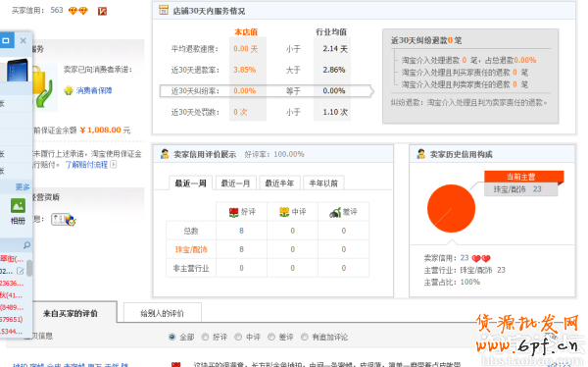Click the blue window icon at panel top
The height and width of the screenshot is (367, 588).
pos(6,40)
